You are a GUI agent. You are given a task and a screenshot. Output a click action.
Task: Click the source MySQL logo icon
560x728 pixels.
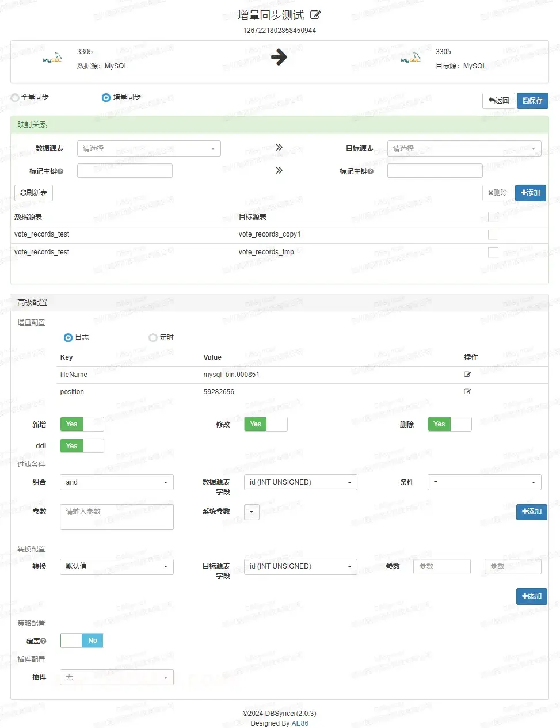coord(51,58)
